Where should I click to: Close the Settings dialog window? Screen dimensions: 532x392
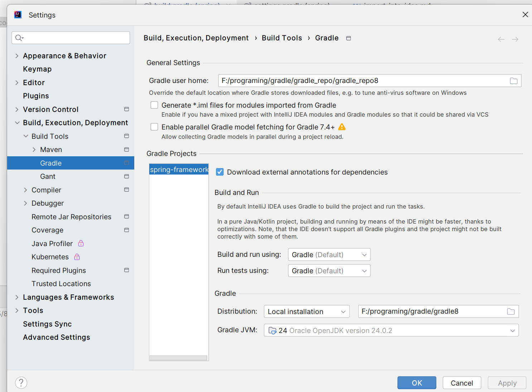coord(525,15)
